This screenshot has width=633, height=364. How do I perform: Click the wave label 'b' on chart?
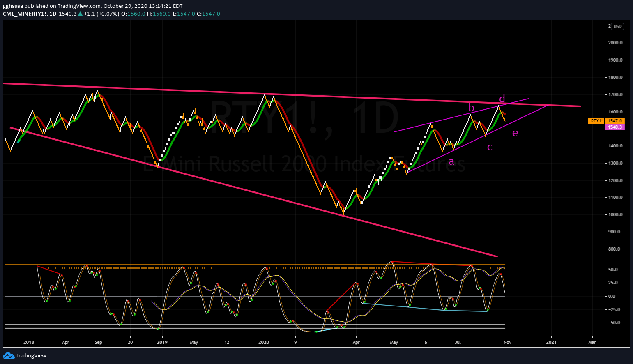pos(472,108)
